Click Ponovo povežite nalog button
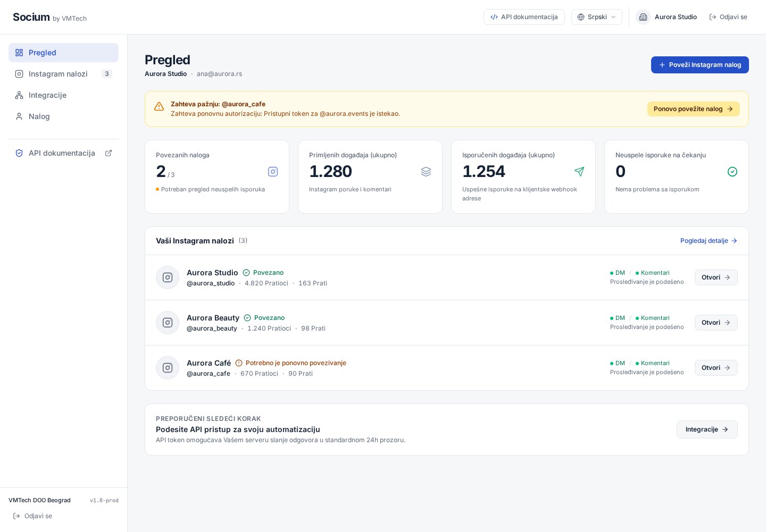The width and height of the screenshot is (766, 532). pos(694,109)
